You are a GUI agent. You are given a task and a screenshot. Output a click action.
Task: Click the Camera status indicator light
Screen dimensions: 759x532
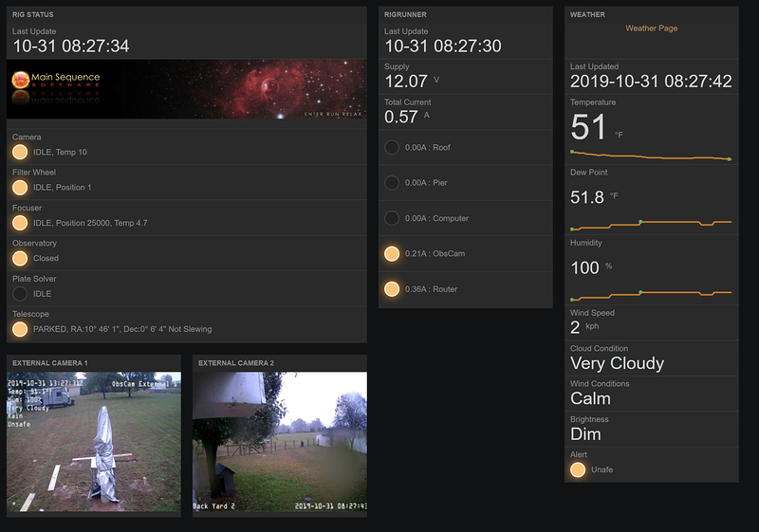[19, 152]
